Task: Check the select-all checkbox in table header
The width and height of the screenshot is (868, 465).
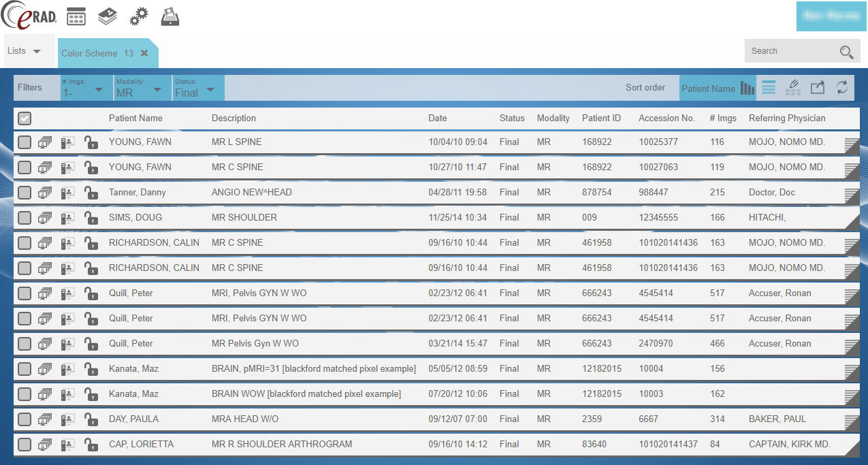Action: pyautogui.click(x=25, y=118)
